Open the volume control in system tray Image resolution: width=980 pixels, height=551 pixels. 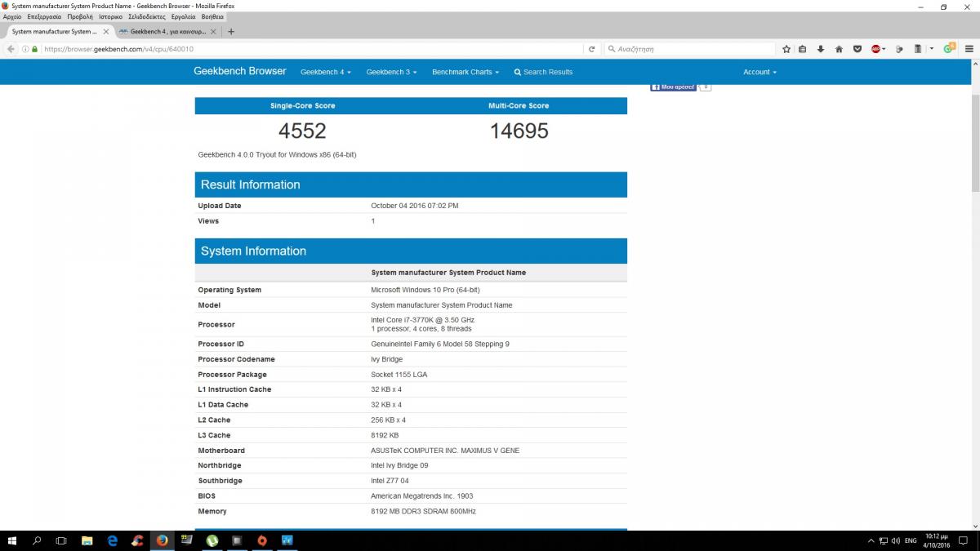[x=896, y=540]
